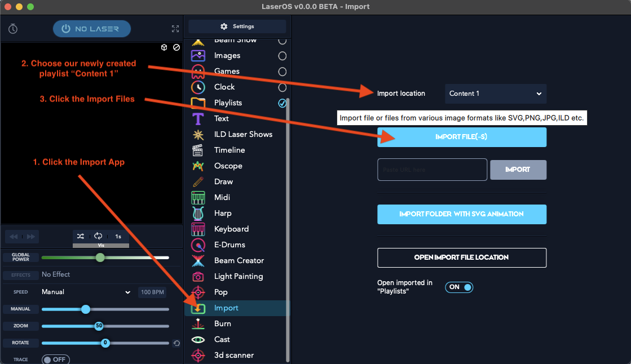631x364 pixels.
Task: Open the Settings panel
Action: (237, 26)
